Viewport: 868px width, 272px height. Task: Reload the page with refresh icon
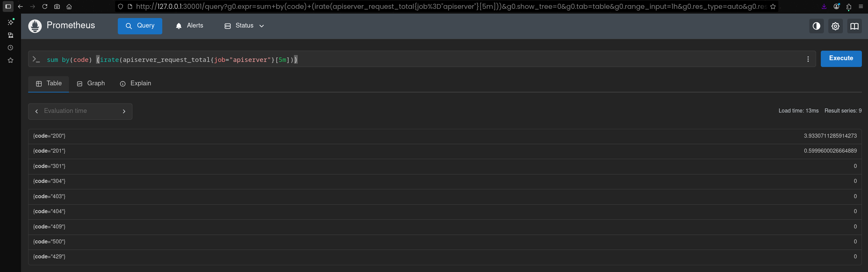(x=45, y=6)
